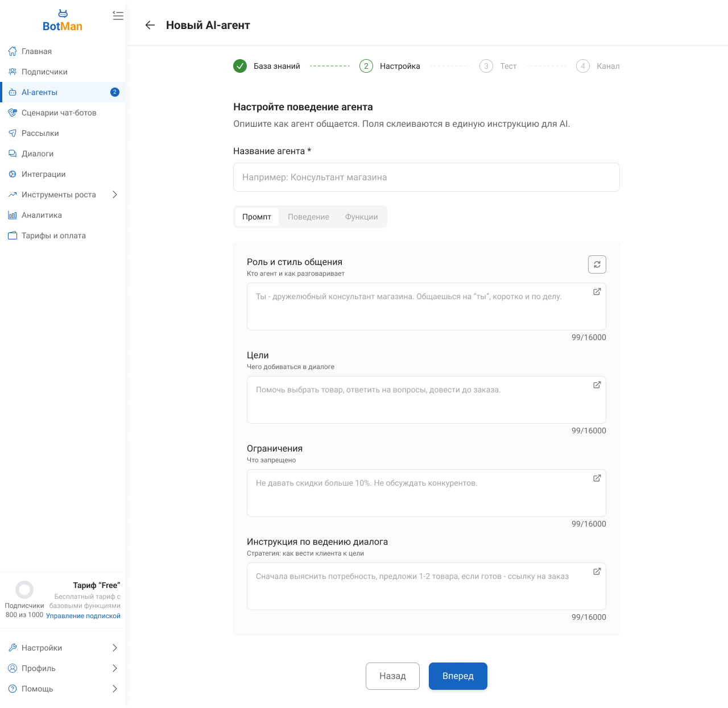Screen dimensions: 728x708
Task: Click the BotMan logo
Action: (x=63, y=21)
